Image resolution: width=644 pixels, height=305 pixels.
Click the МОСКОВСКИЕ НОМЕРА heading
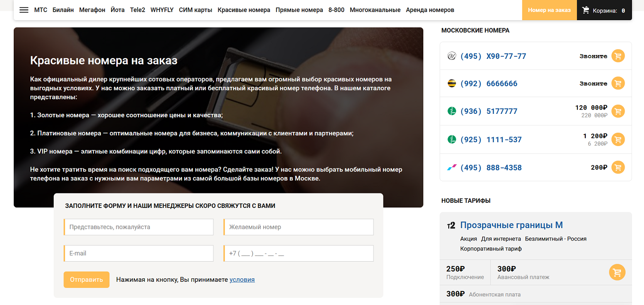coord(475,30)
